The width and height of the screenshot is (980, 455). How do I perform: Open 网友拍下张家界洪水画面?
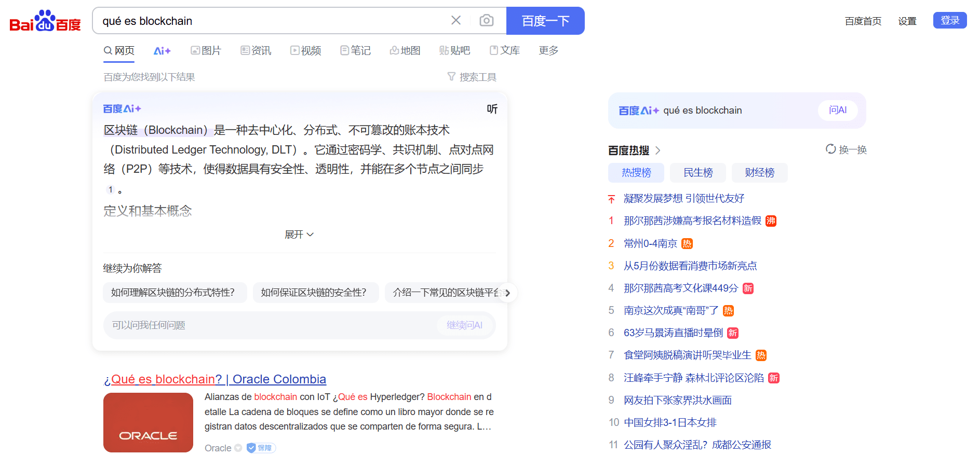point(678,400)
